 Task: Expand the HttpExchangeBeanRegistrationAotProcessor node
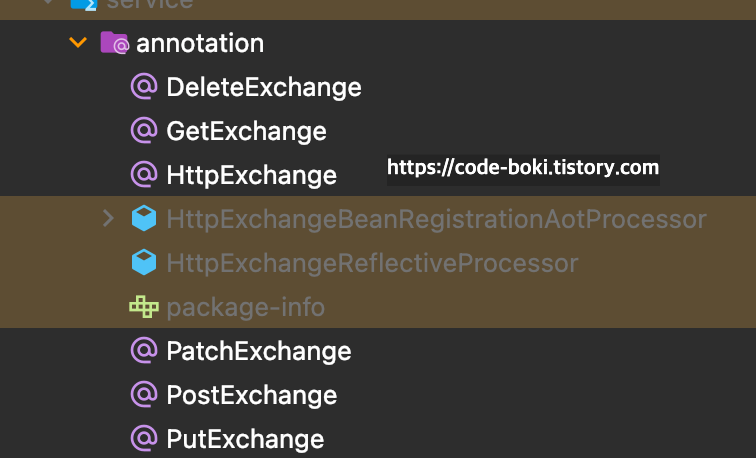point(108,218)
